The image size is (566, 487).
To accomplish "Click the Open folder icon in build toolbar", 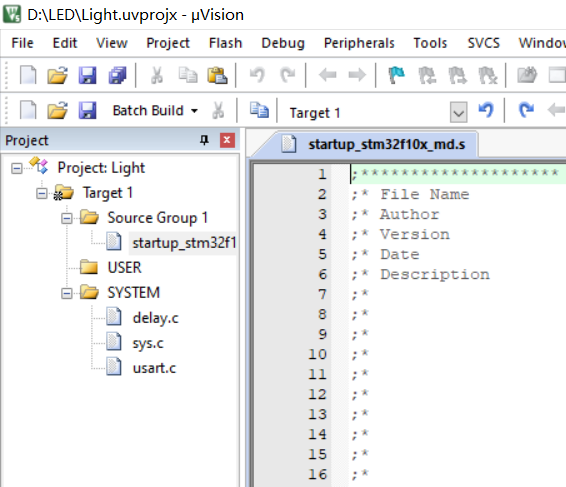I will pyautogui.click(x=57, y=110).
